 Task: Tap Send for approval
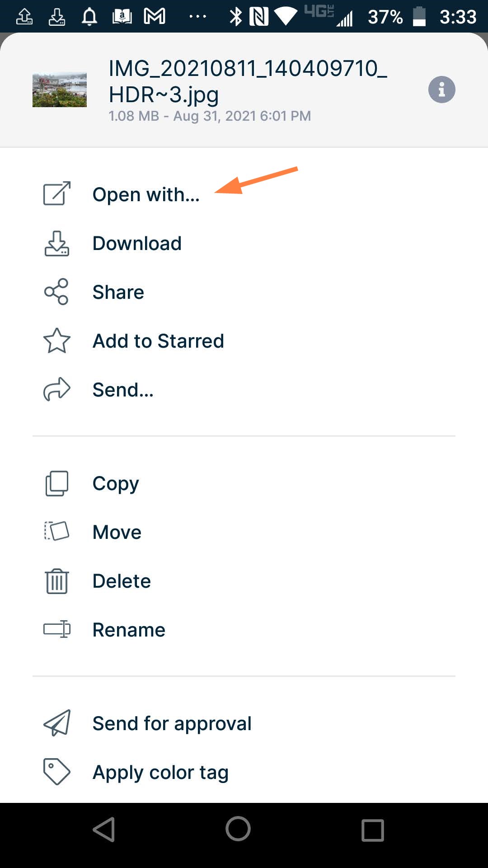click(172, 723)
